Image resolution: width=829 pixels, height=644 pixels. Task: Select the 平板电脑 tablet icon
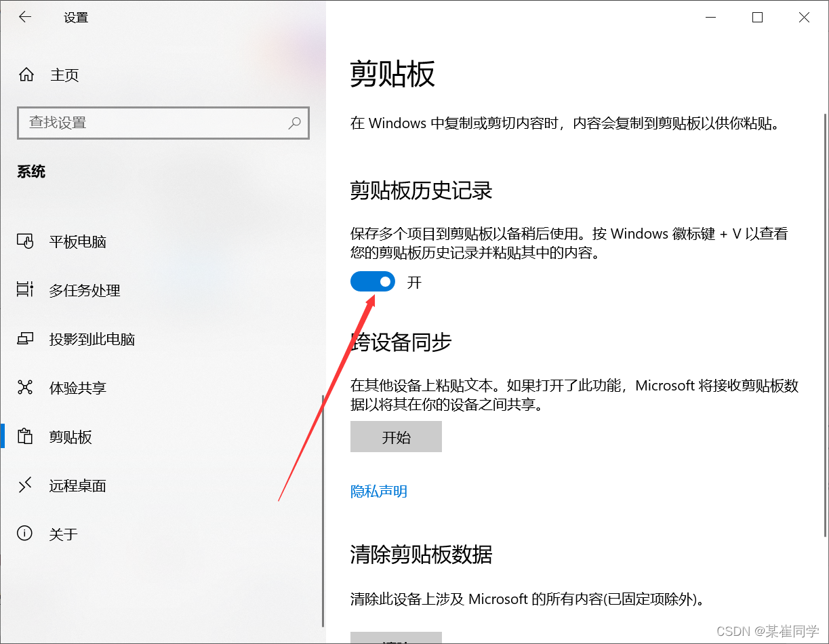click(x=25, y=241)
